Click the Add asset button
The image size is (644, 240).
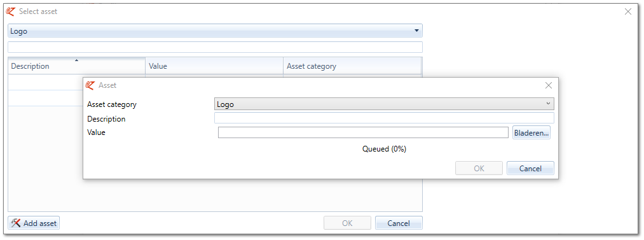(34, 223)
